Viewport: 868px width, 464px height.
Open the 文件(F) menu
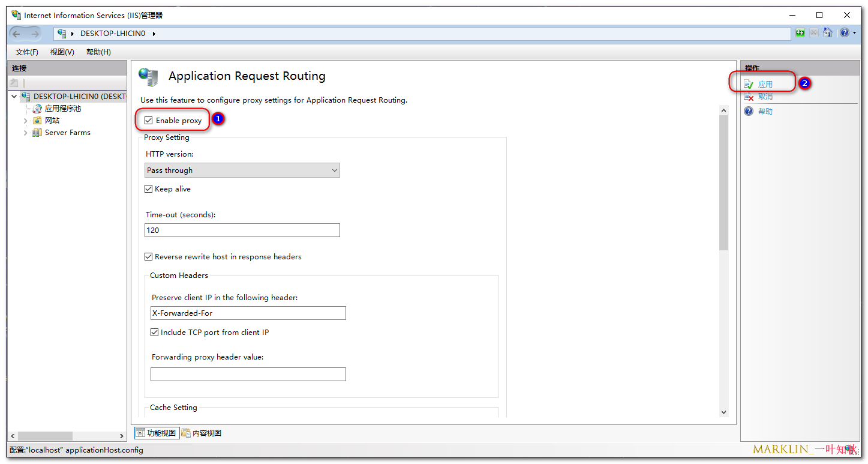(27, 52)
